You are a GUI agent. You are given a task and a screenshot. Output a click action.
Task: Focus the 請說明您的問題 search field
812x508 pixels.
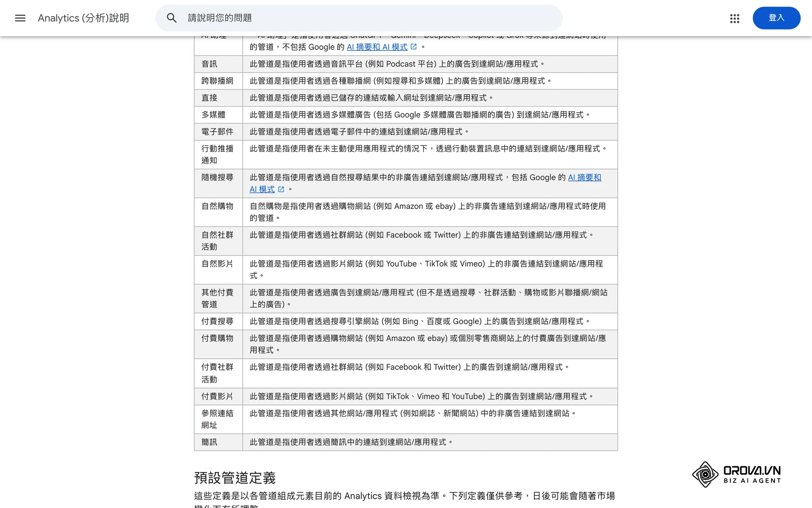coord(359,18)
